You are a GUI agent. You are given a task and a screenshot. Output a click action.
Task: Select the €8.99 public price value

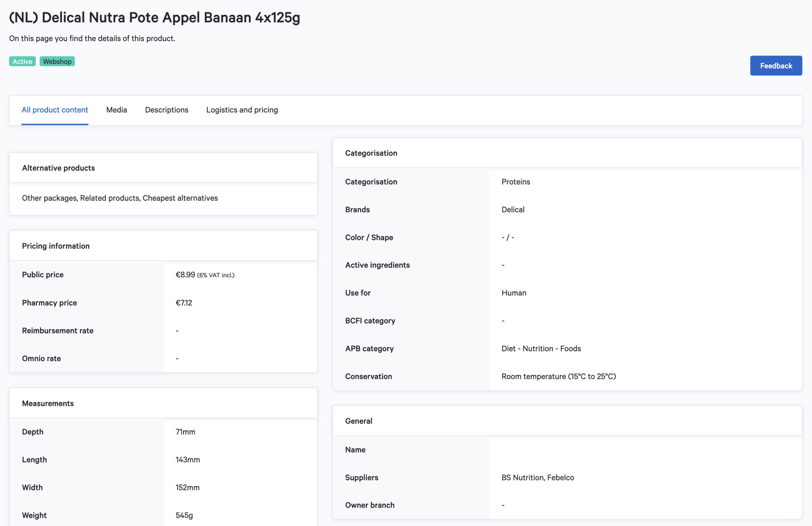tap(185, 275)
